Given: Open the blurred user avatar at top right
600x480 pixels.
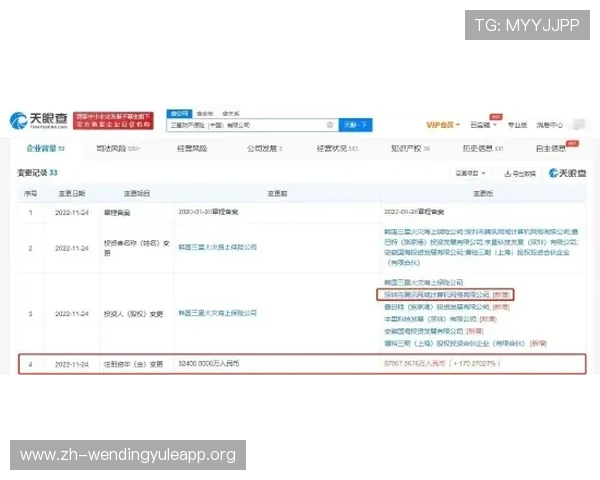Looking at the screenshot, I should (579, 124).
